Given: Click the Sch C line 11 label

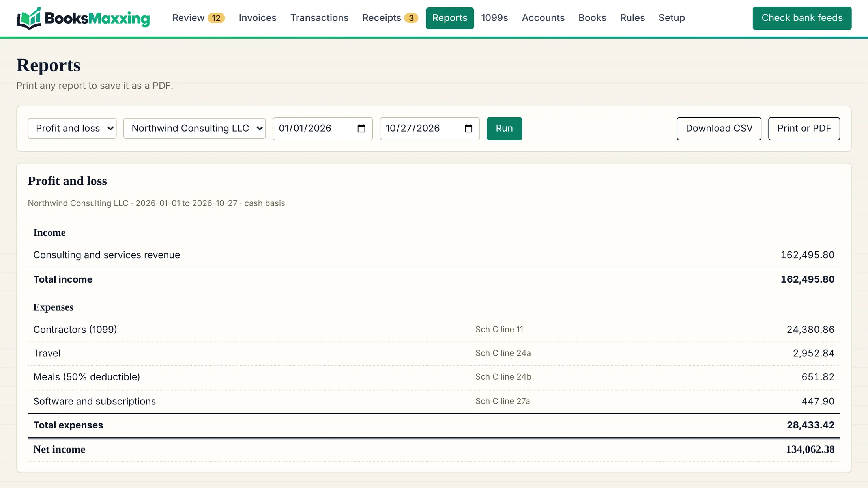Looking at the screenshot, I should click(499, 330).
